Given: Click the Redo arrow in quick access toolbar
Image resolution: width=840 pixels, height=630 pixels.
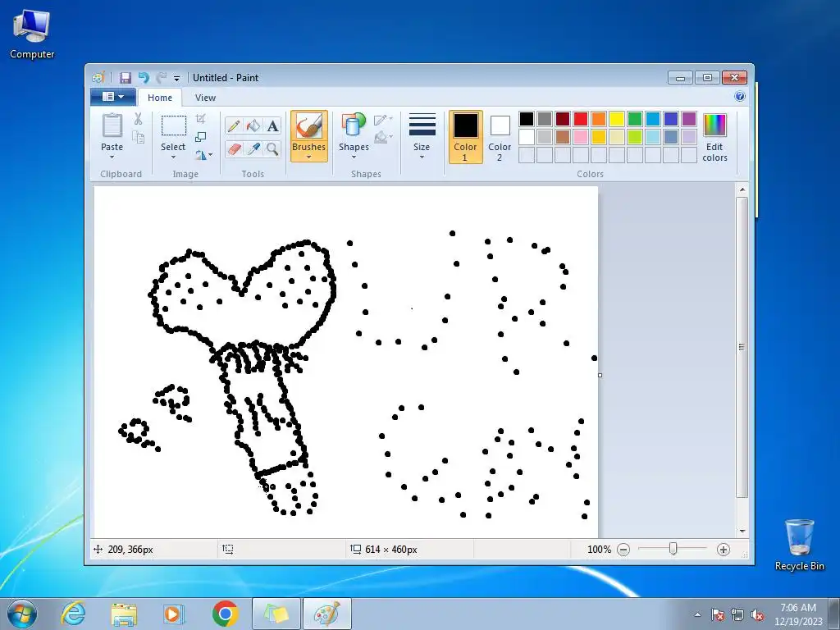Looking at the screenshot, I should pyautogui.click(x=161, y=78).
